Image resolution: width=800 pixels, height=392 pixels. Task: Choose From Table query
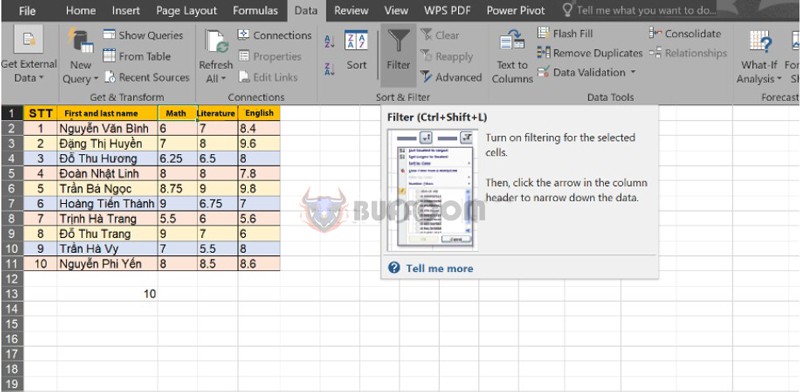coord(137,56)
